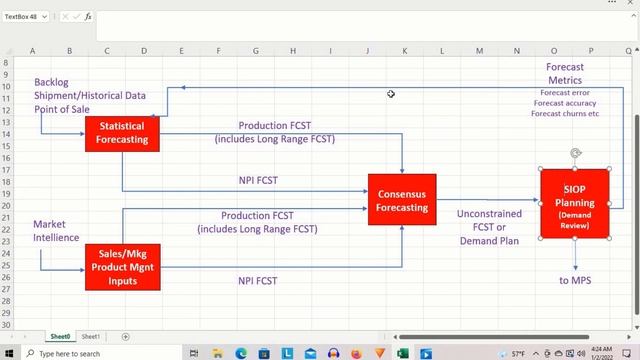Image resolution: width=640 pixels, height=360 pixels.
Task: Open the OneDrive cloud tray icon
Action: 558,353
